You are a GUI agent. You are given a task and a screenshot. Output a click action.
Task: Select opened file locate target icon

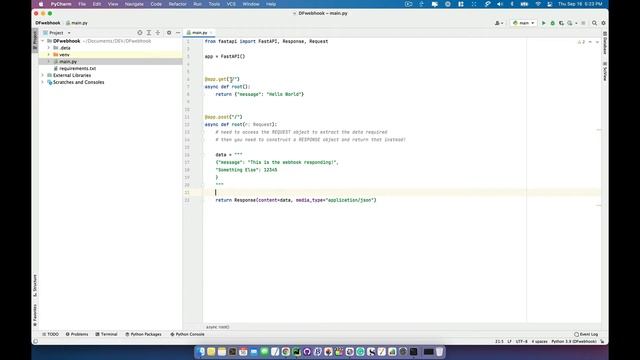coord(140,33)
